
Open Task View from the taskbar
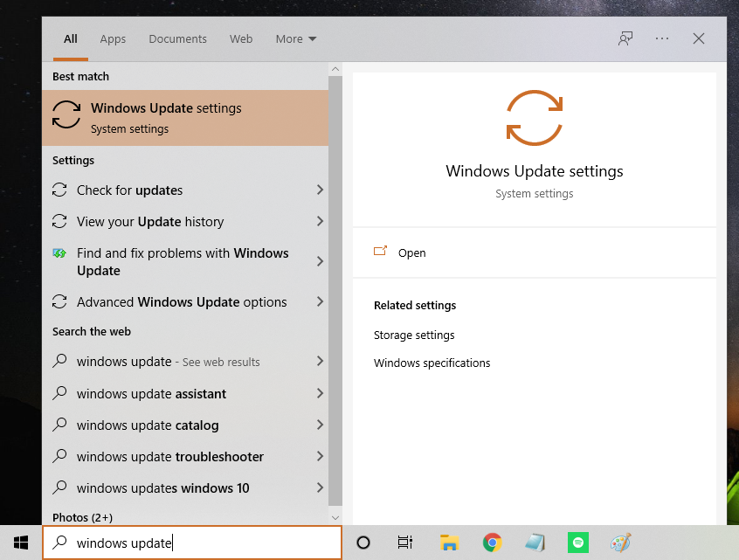(404, 543)
